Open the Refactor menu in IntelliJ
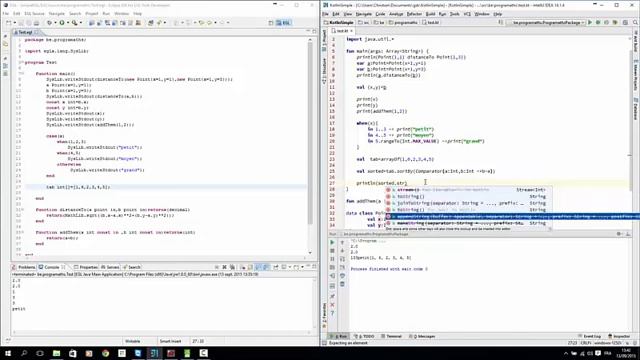This screenshot has width=640, height=360. click(414, 14)
